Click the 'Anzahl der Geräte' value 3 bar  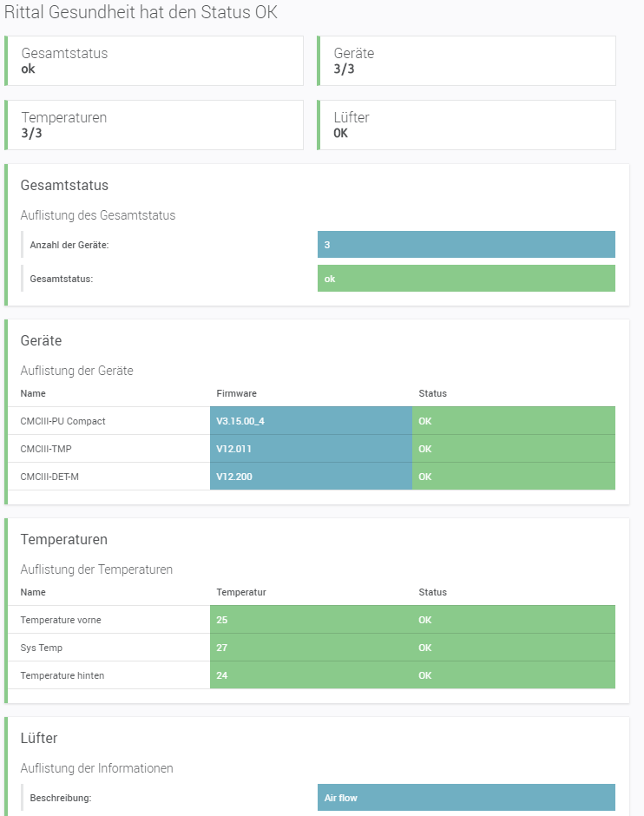pyautogui.click(x=466, y=245)
